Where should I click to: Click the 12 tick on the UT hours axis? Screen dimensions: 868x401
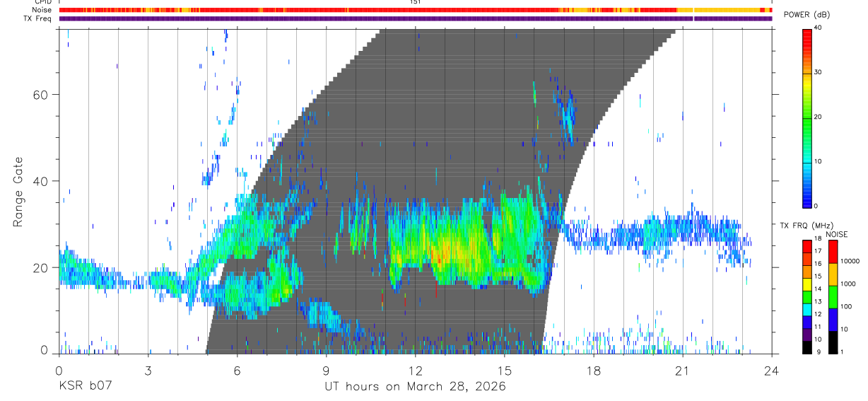416,370
